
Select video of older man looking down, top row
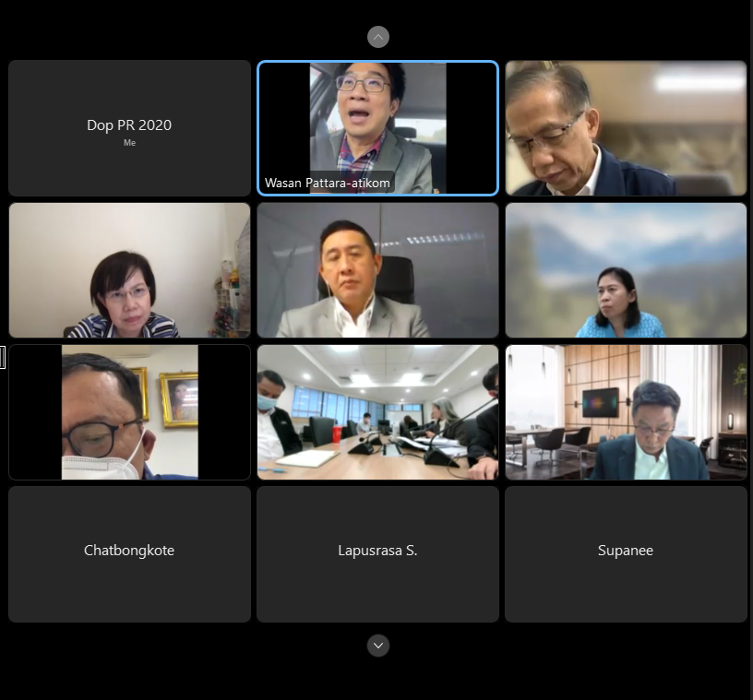626,127
